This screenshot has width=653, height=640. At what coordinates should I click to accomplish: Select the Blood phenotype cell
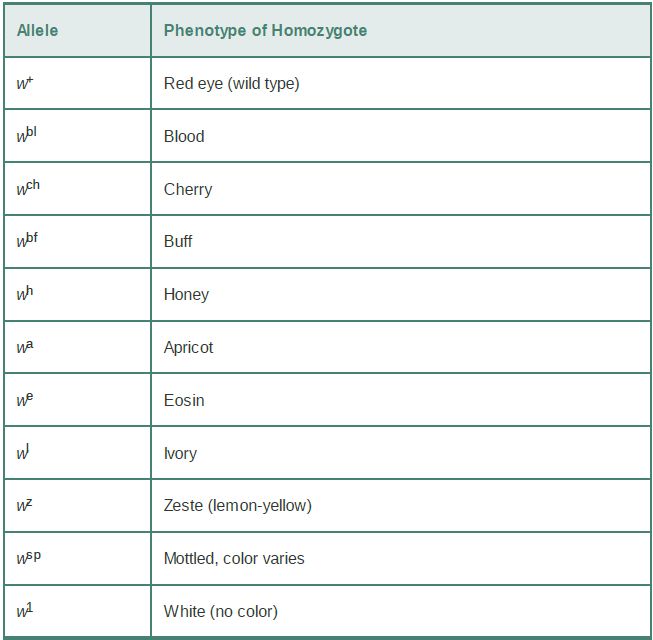pos(401,136)
